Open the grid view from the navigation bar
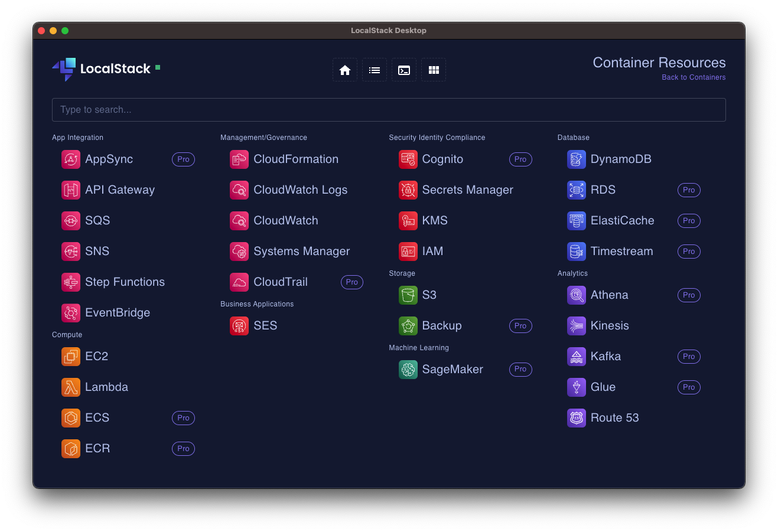This screenshot has width=778, height=532. tap(433, 70)
